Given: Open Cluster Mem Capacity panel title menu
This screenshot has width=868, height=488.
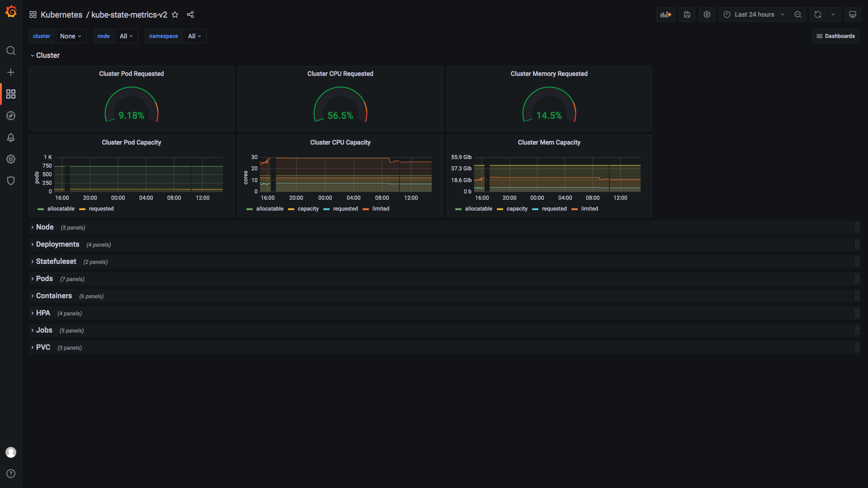Looking at the screenshot, I should point(549,142).
